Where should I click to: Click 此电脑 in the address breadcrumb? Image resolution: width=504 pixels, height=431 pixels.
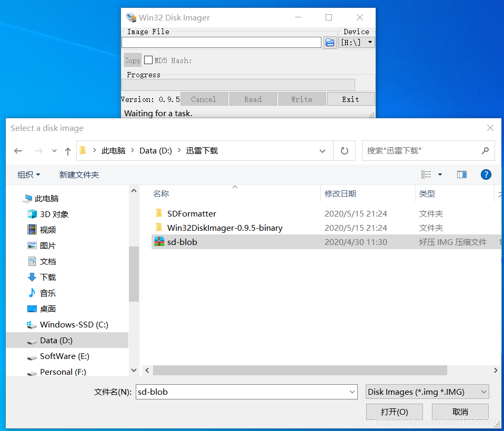pyautogui.click(x=113, y=151)
